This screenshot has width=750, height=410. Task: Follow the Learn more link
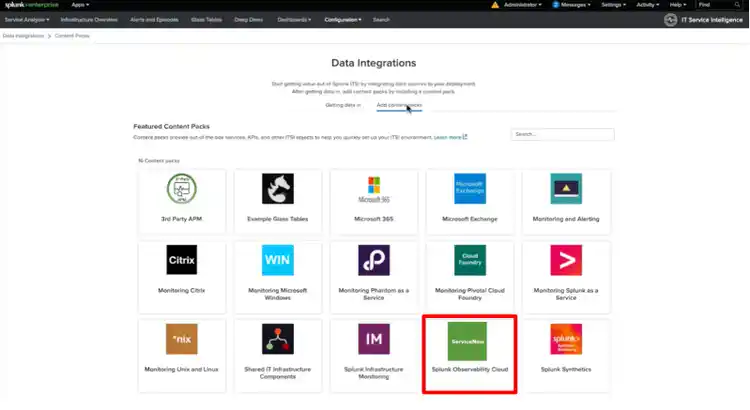click(449, 137)
